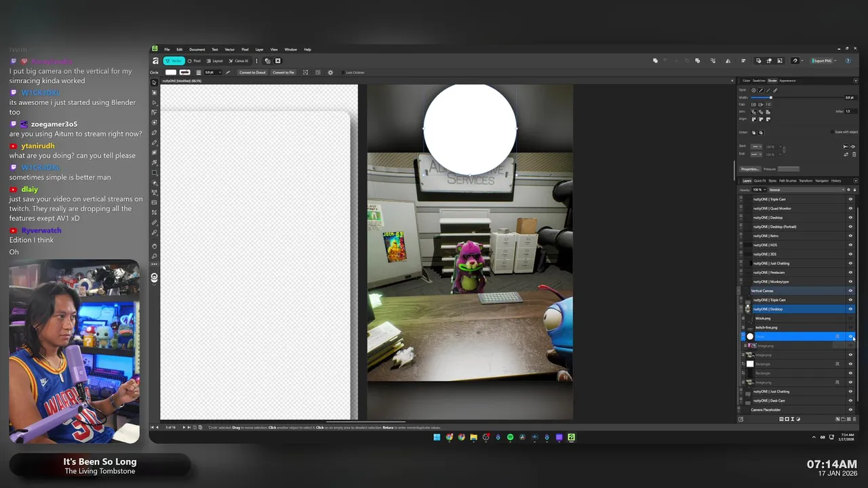Hide the nuttyONE | Monkeytype layer

850,281
